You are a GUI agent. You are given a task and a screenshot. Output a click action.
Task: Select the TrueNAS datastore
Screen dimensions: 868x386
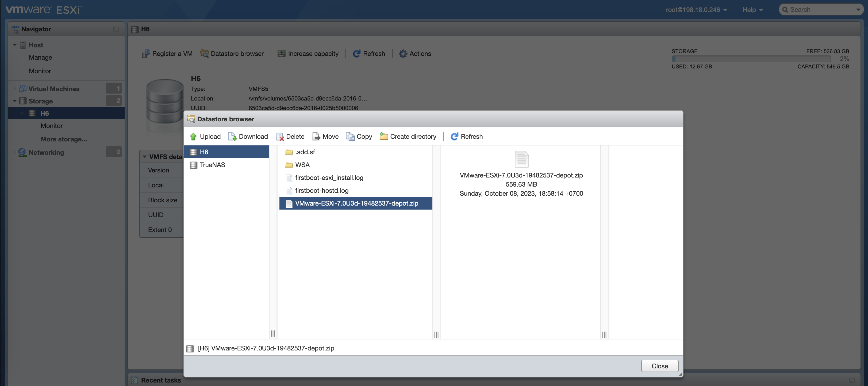212,165
